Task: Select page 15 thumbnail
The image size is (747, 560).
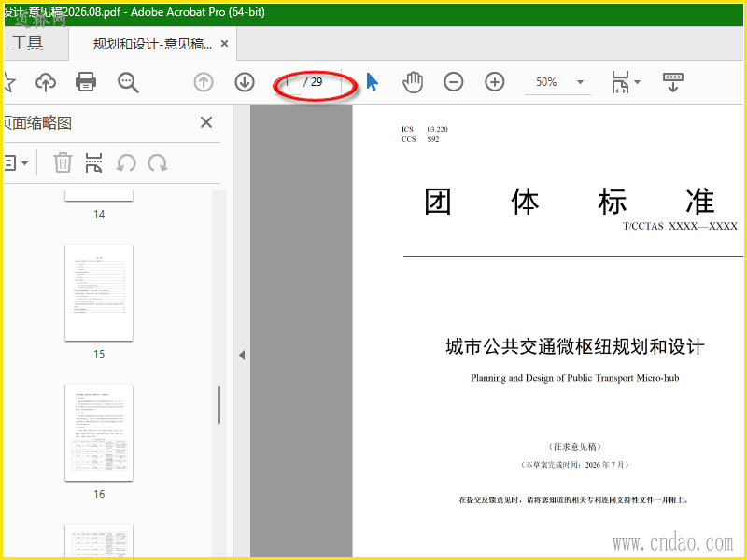Action: click(x=99, y=293)
